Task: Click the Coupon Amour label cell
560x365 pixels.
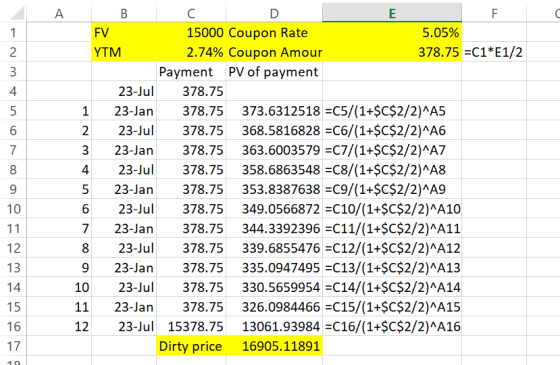Action: click(274, 52)
